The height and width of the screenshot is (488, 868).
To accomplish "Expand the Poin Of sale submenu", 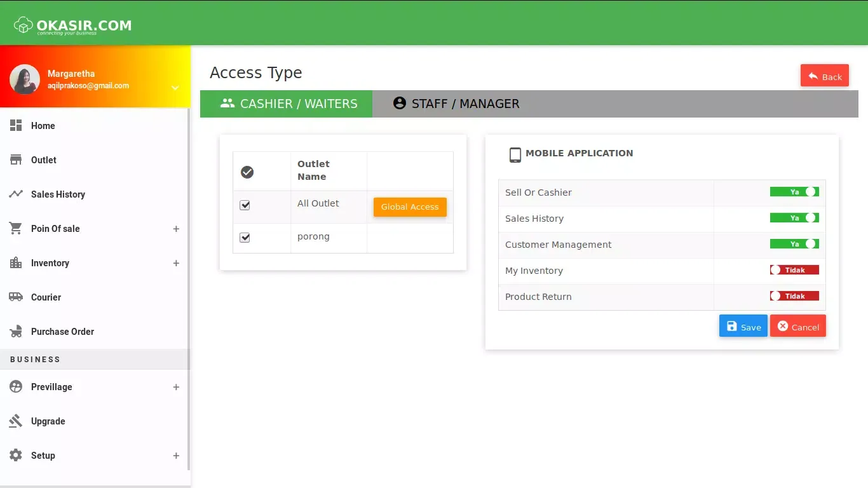I will point(176,229).
